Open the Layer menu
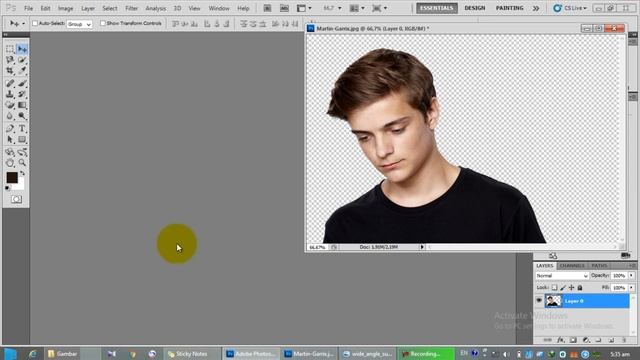640x360 pixels. tap(87, 8)
